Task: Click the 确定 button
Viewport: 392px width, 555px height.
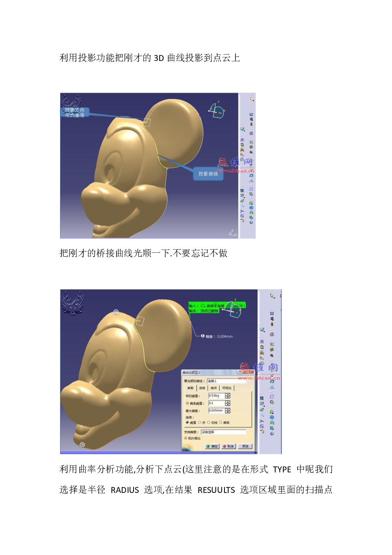Action: (x=212, y=446)
